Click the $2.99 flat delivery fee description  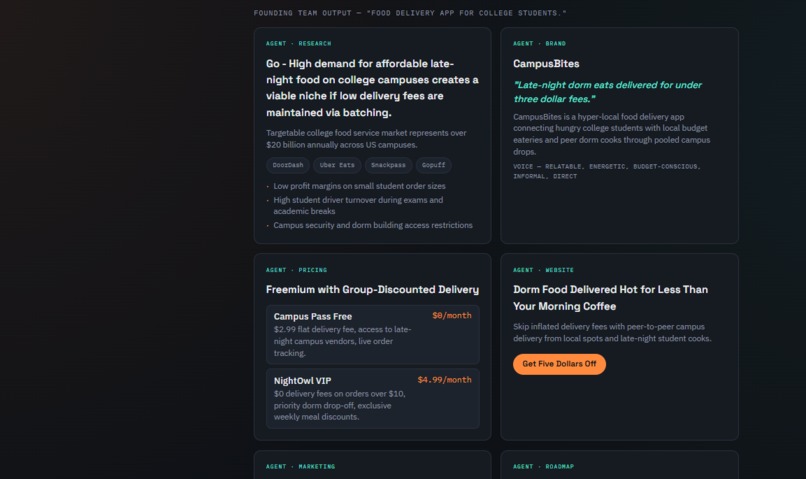coord(342,341)
